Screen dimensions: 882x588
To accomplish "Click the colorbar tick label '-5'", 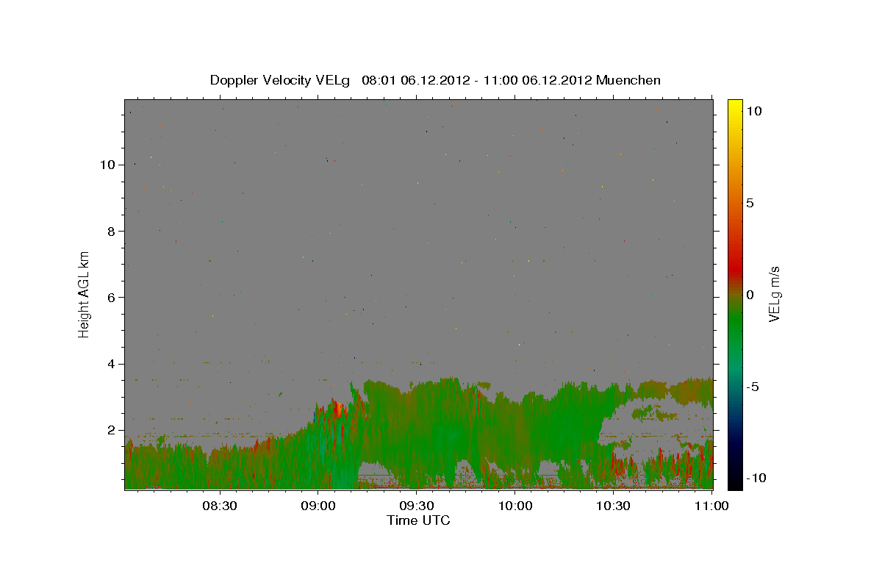I will [752, 387].
